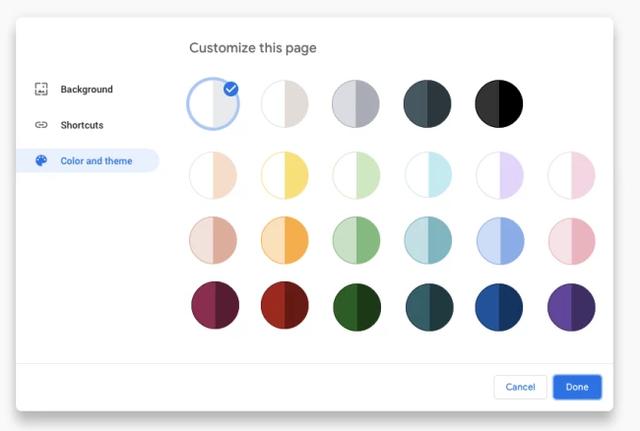Apply the orange two-tone theme

click(284, 240)
